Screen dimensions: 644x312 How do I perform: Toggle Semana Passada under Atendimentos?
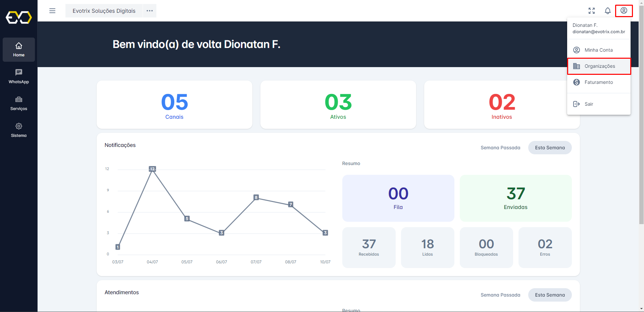coord(500,295)
